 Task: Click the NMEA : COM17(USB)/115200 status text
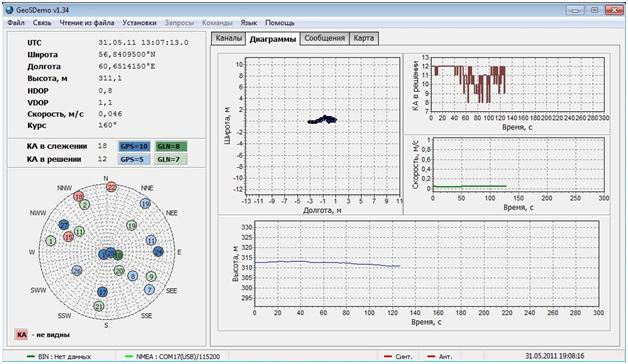tap(178, 356)
